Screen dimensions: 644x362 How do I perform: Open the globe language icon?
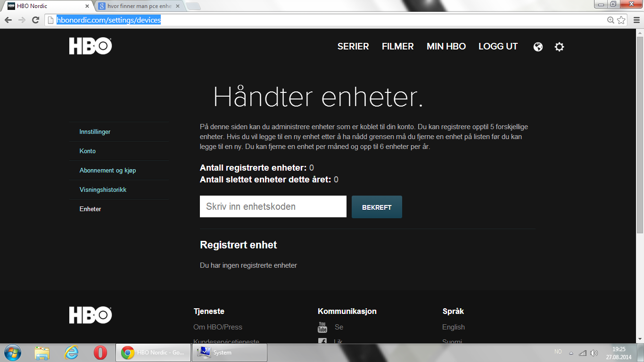point(538,47)
